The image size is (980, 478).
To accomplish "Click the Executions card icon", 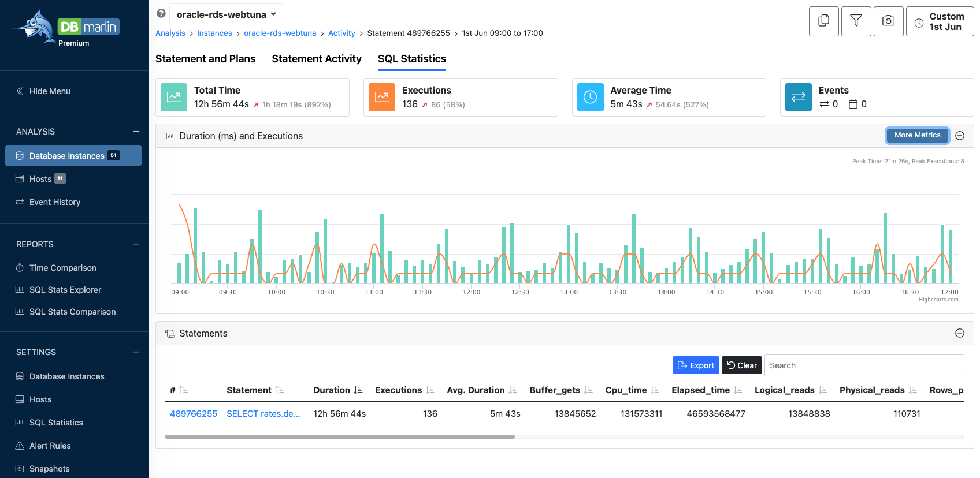I will pyautogui.click(x=382, y=97).
